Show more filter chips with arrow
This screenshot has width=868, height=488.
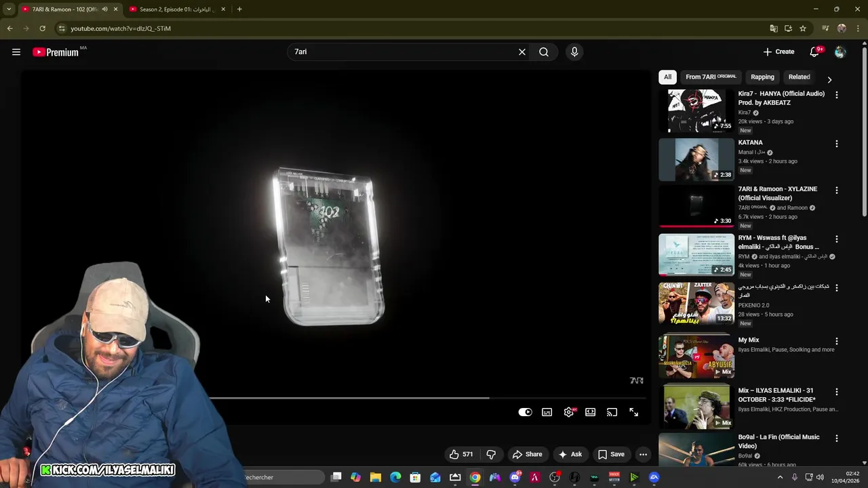tap(829, 79)
